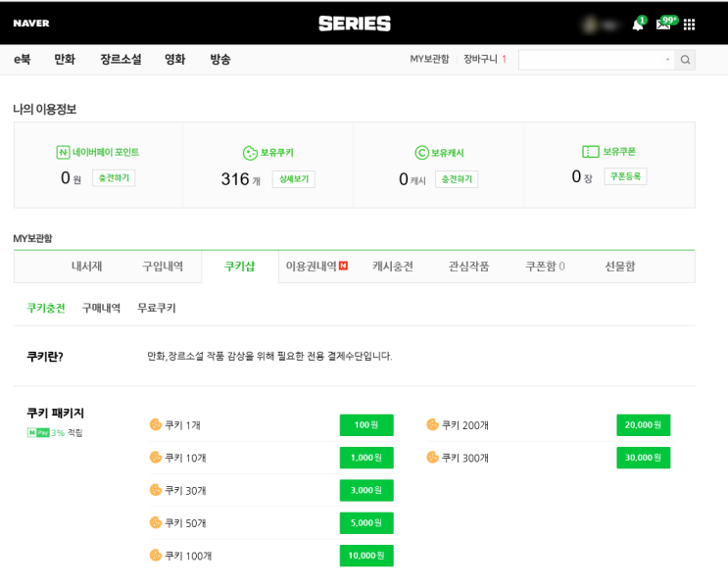Click the search magnifier icon
The width and height of the screenshot is (728, 585).
click(x=685, y=60)
